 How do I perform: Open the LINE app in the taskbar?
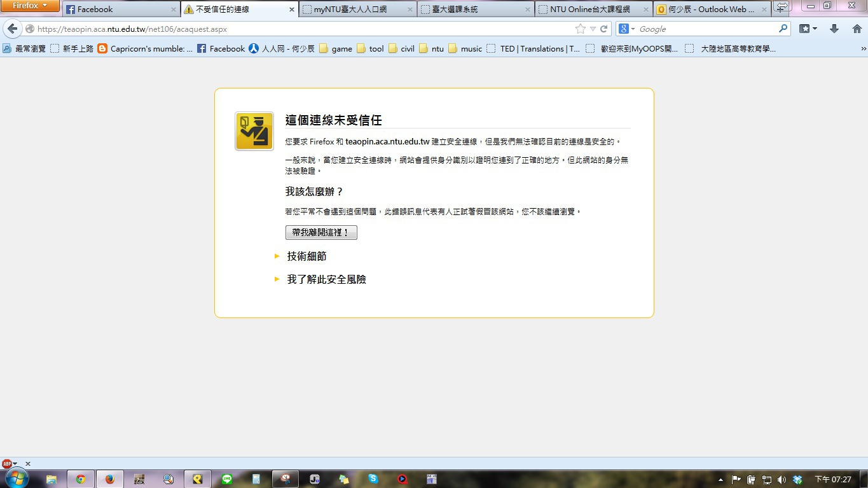227,479
